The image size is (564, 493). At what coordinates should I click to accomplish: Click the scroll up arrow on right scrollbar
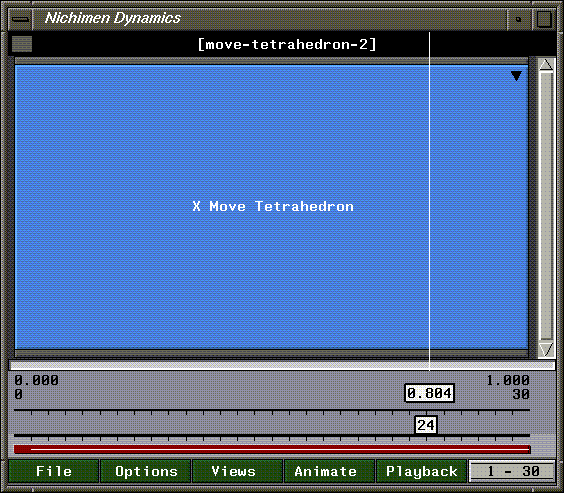pyautogui.click(x=546, y=65)
